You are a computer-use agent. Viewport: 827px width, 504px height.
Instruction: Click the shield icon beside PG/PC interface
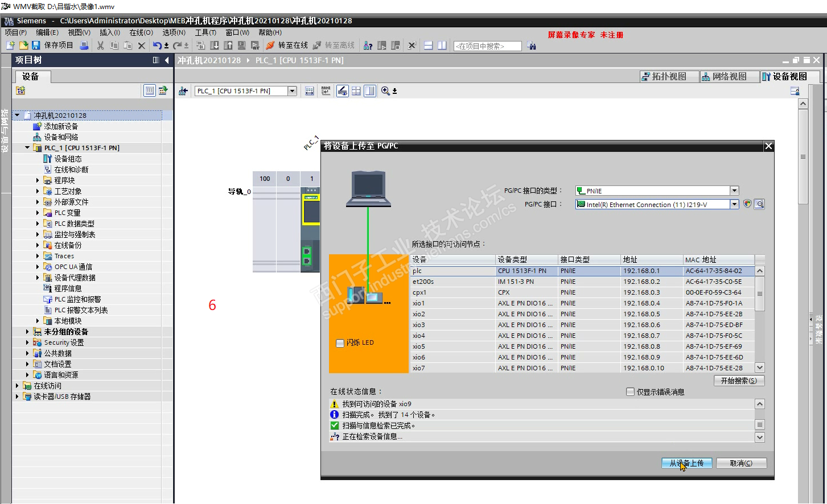click(x=747, y=204)
